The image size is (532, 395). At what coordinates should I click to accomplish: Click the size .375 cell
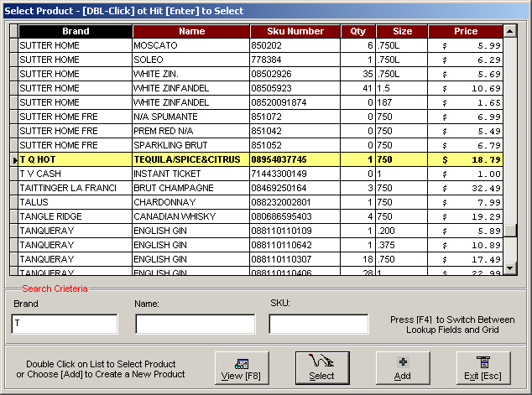pyautogui.click(x=402, y=245)
